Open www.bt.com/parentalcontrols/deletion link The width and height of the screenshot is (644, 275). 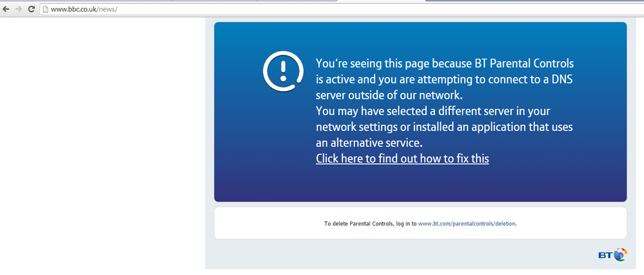coord(466,224)
